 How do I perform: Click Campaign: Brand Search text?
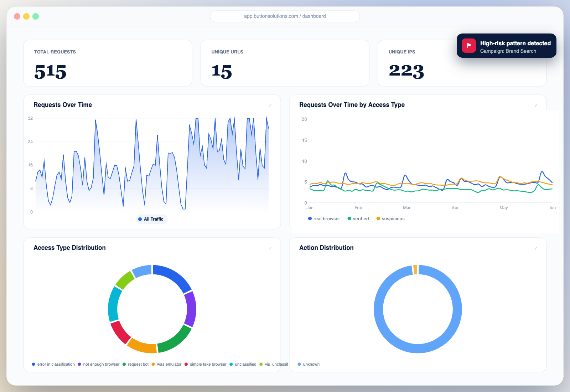point(508,51)
